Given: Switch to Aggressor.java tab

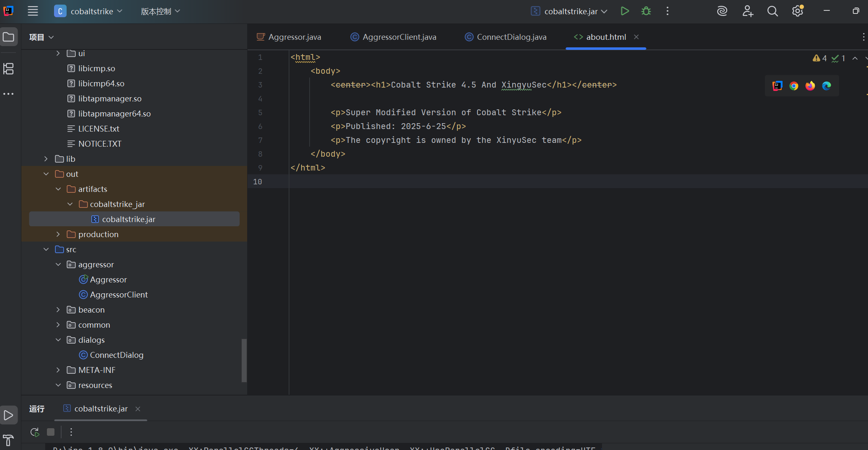Looking at the screenshot, I should pyautogui.click(x=289, y=37).
